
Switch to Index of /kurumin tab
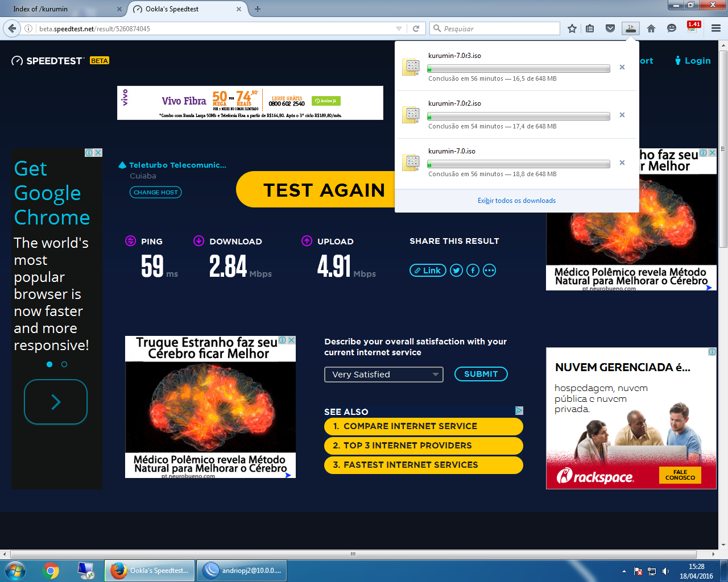[63, 9]
